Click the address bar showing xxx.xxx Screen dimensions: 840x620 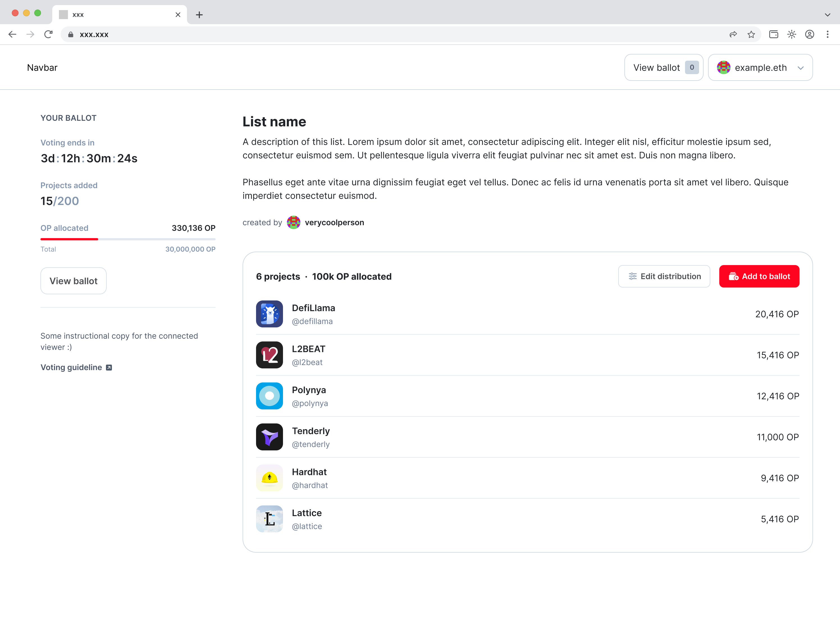click(94, 34)
